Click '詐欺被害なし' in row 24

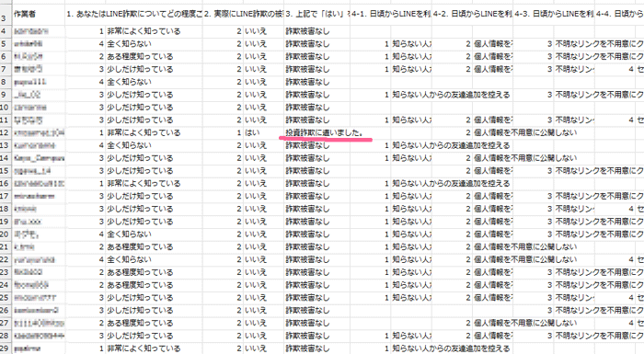(x=307, y=285)
